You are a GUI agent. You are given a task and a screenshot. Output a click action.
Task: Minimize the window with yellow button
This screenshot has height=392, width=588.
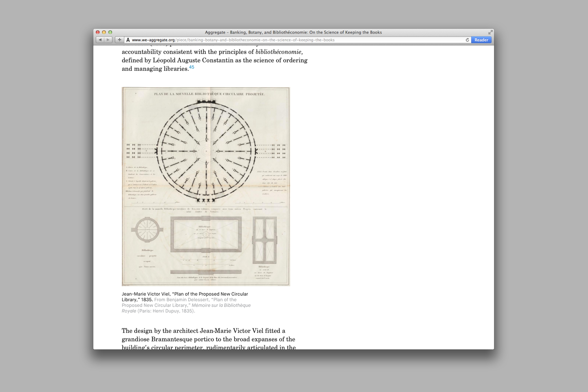(x=104, y=32)
